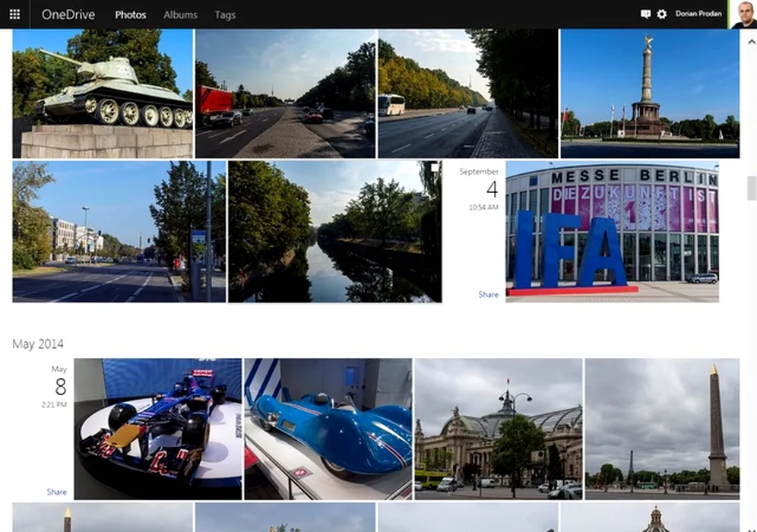This screenshot has width=757, height=532.
Task: Open the feedback chat icon
Action: (645, 14)
